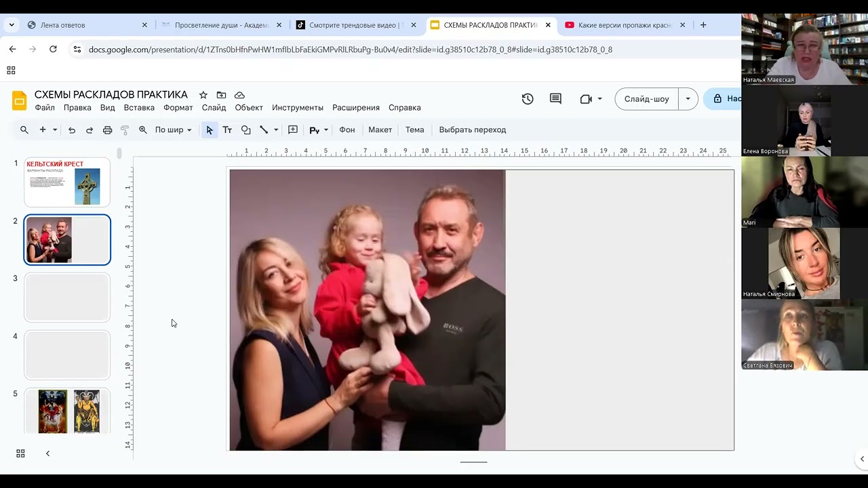Click the Search menus magnifier icon
This screenshot has width=868, height=488.
[x=24, y=130]
